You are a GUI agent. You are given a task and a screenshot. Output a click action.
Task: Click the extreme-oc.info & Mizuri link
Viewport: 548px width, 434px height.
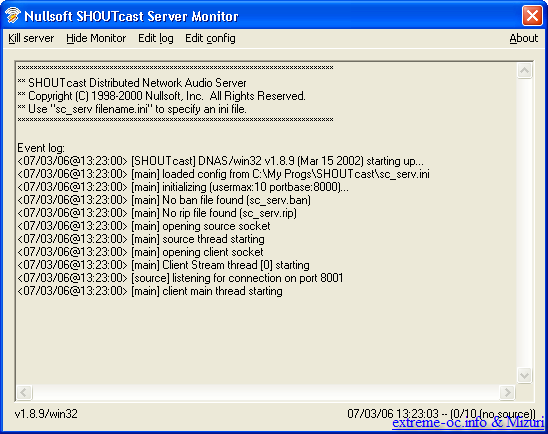[x=468, y=422]
